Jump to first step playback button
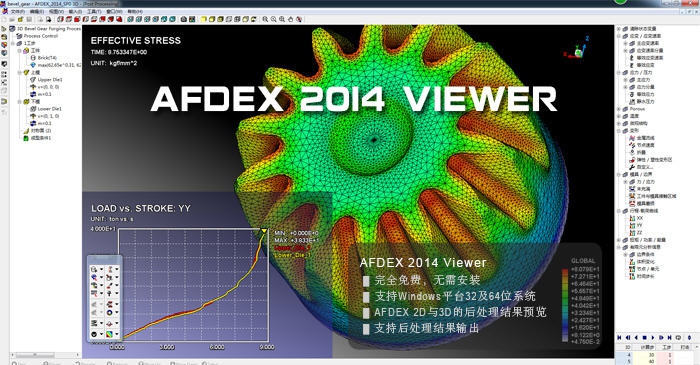700x365 pixels. (619, 338)
